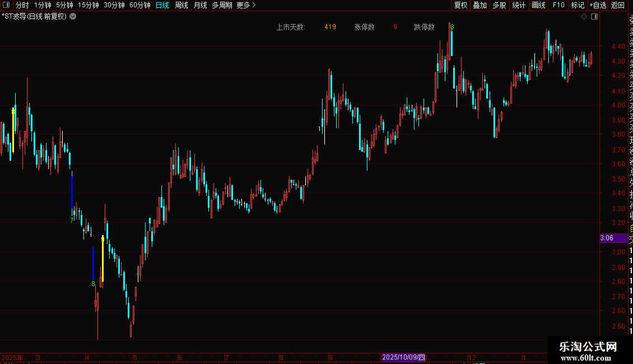
Task: Select the 5分钟 period tab
Action: coord(64,5)
